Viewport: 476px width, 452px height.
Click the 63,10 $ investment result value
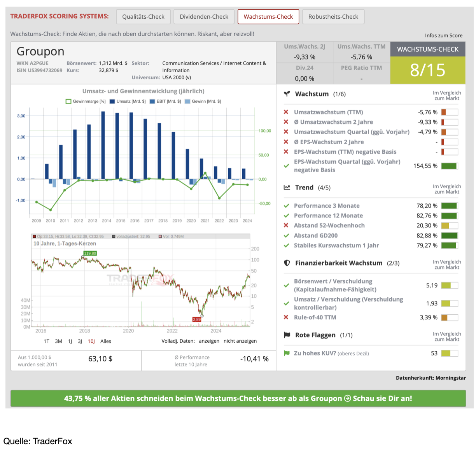tap(100, 359)
